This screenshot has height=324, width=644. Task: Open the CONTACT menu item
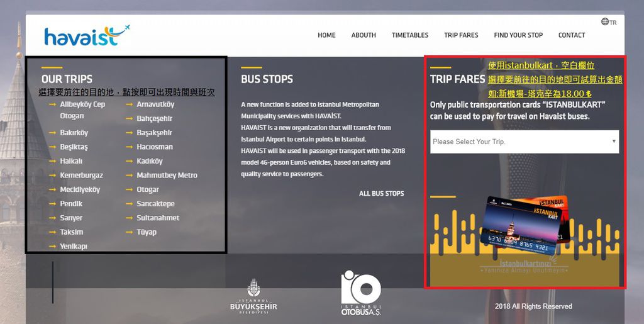tap(571, 35)
